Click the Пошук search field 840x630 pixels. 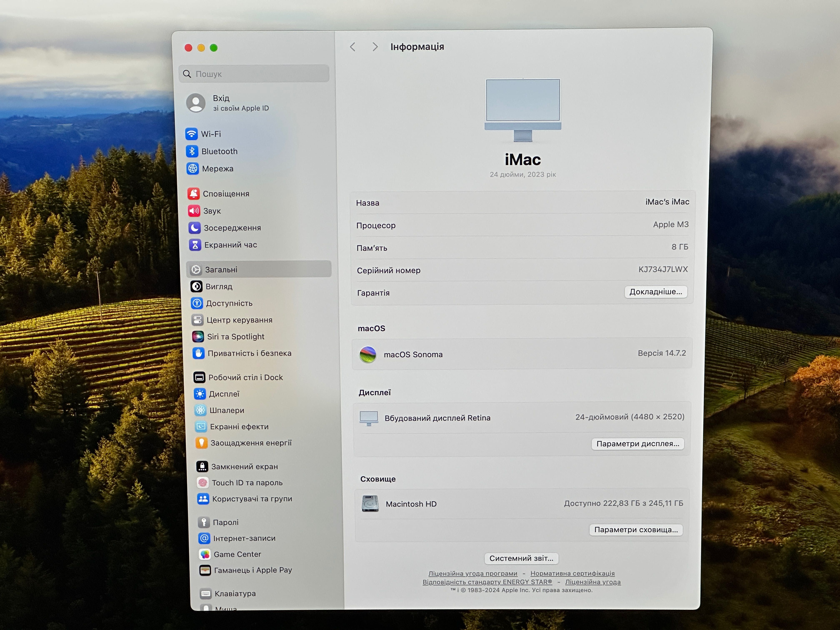[254, 74]
